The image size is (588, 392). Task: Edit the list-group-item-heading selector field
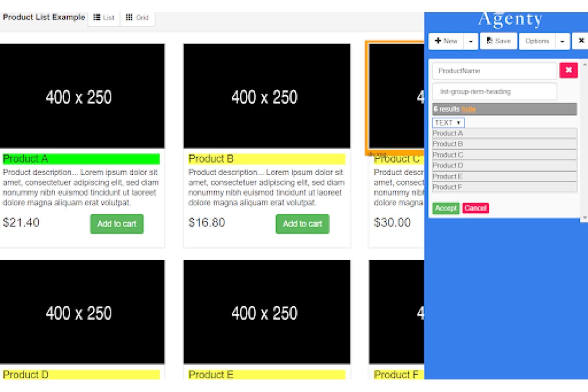(x=494, y=92)
